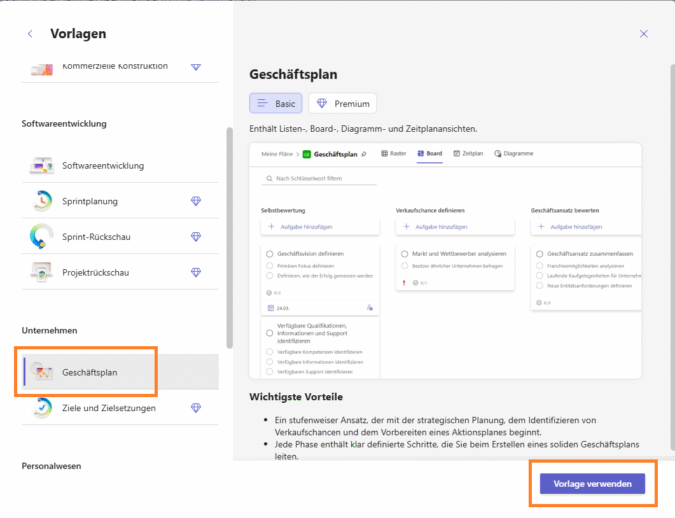Screen dimensions: 675x518
Task: Click premium diamond icon beside Projektrückschau
Action: [x=196, y=272]
